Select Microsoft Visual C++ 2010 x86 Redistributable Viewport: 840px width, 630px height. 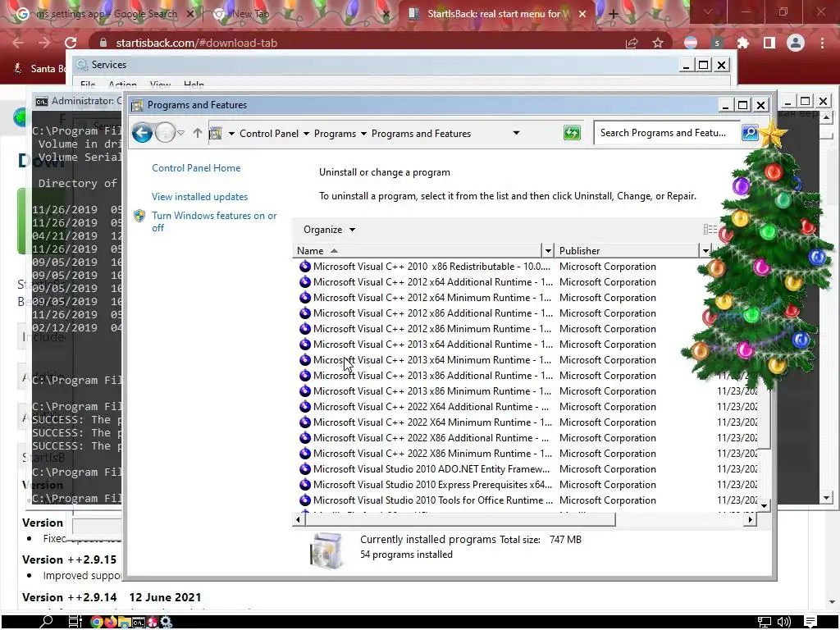[431, 267]
